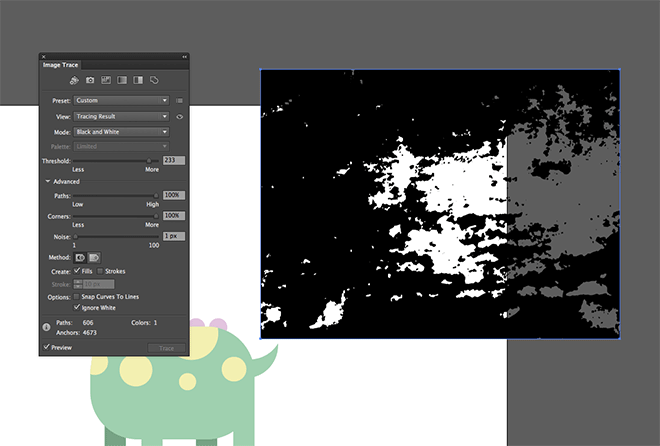This screenshot has width=660, height=446.
Task: Open the Preset dropdown showing Custom
Action: 122,101
